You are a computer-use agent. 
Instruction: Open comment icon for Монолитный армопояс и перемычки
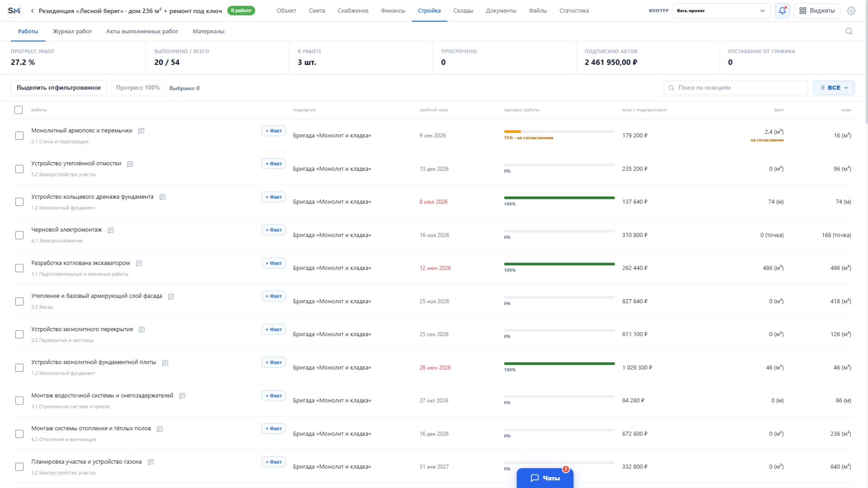pyautogui.click(x=141, y=131)
